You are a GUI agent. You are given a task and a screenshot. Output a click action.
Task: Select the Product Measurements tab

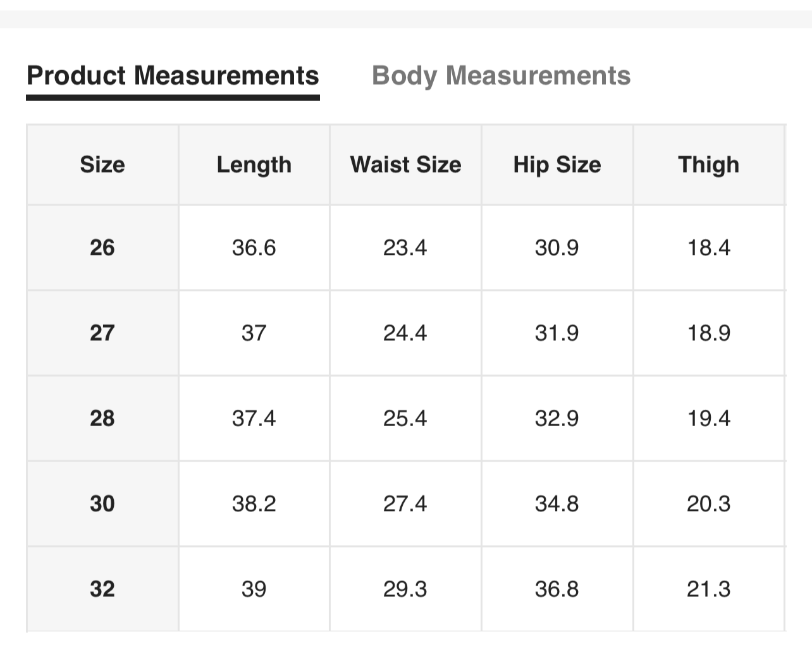pos(173,76)
